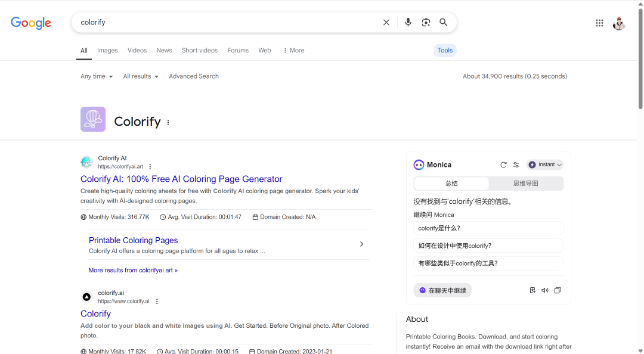Save Monica answer with bookmark icon

(532, 290)
